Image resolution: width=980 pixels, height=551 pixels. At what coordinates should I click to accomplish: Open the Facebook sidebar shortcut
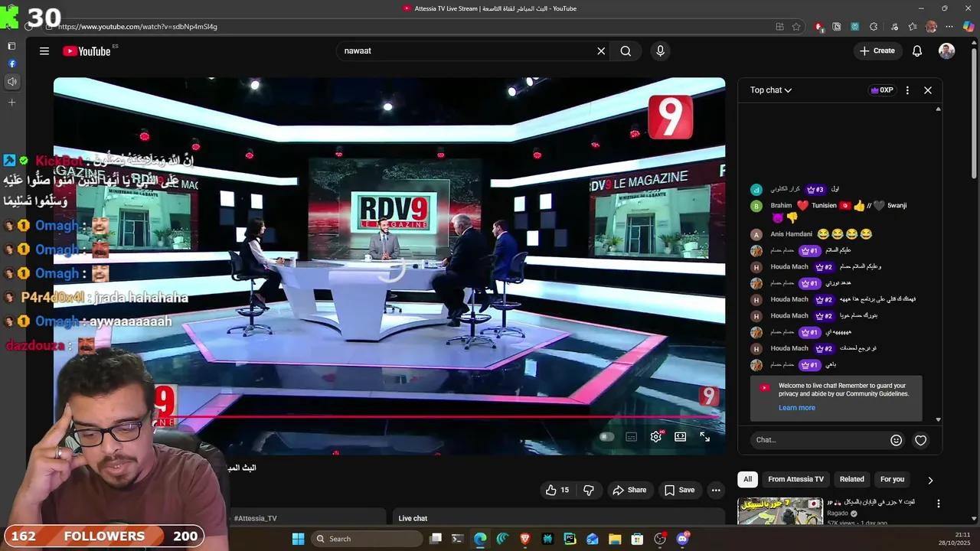coord(11,64)
